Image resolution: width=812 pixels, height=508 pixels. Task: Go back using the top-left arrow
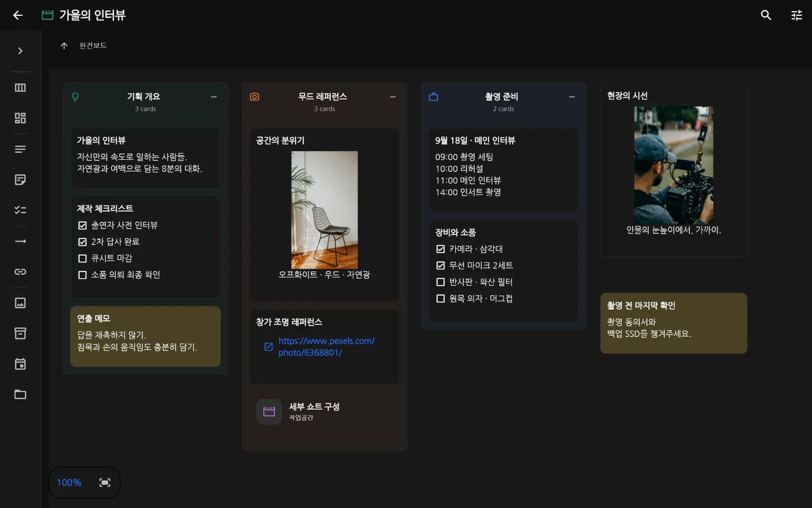tap(18, 15)
